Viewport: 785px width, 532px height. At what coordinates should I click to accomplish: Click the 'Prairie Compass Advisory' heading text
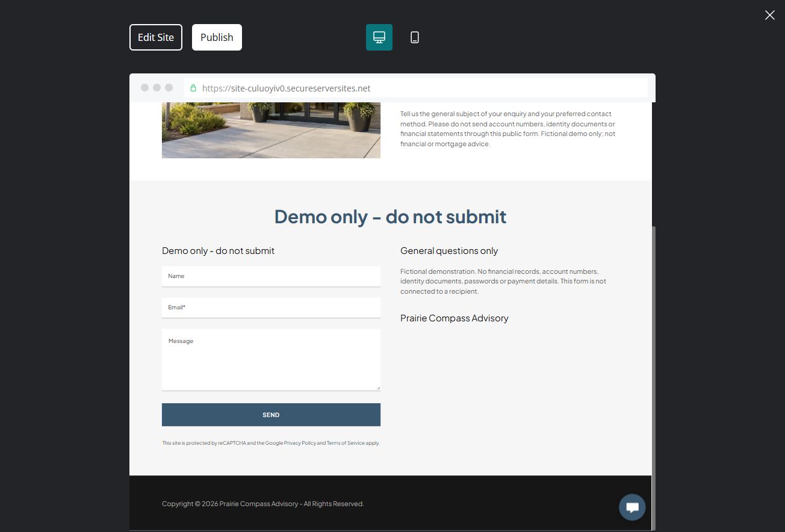[455, 318]
